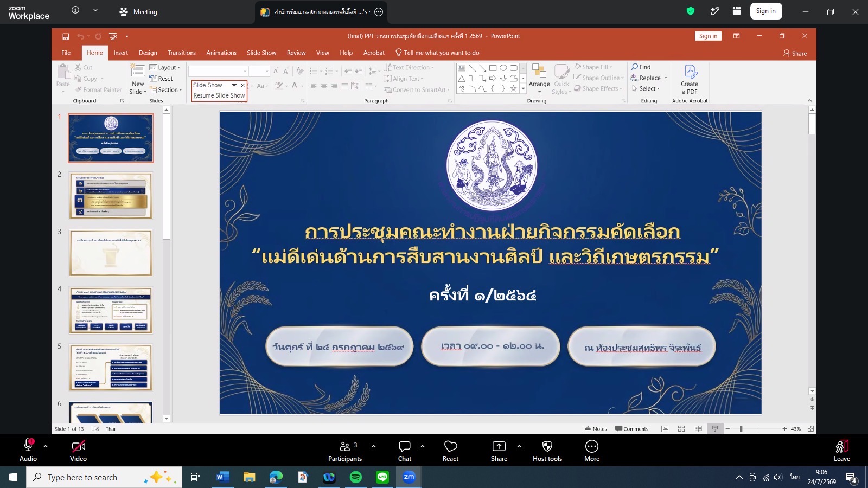Switch to Reading View icon
This screenshot has height=488, width=868.
[x=698, y=429]
